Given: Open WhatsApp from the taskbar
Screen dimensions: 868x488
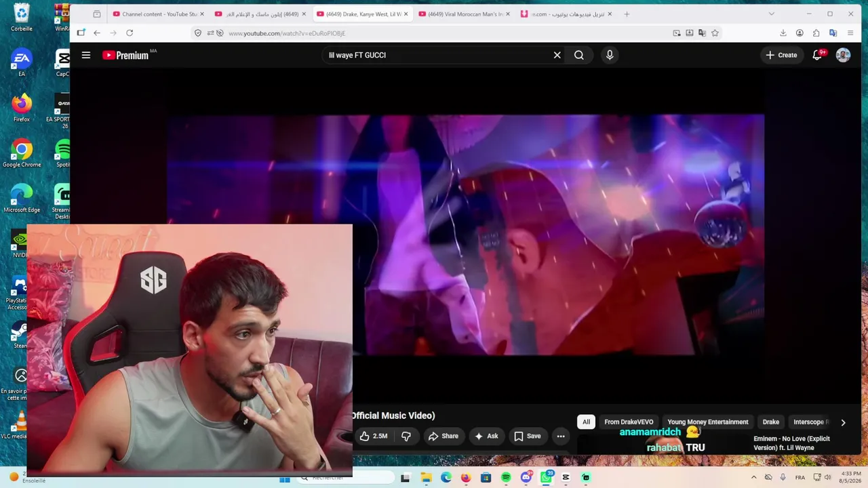Looking at the screenshot, I should (x=546, y=478).
